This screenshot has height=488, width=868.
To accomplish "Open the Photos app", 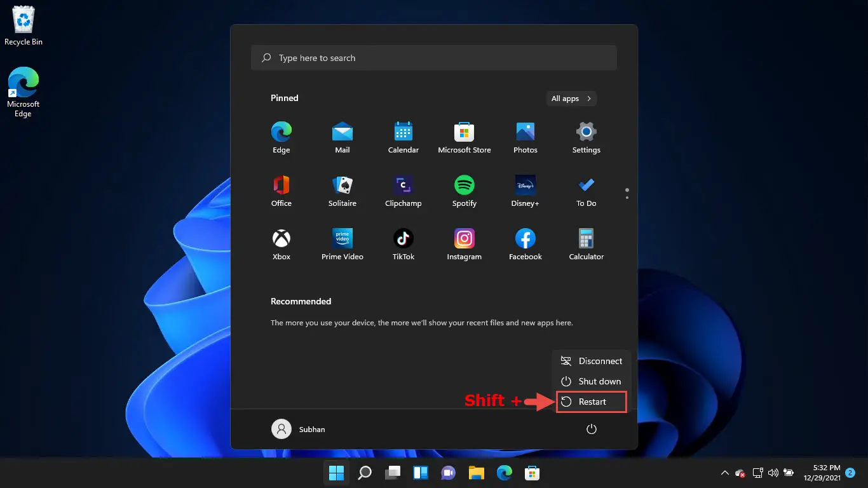I will tap(525, 138).
